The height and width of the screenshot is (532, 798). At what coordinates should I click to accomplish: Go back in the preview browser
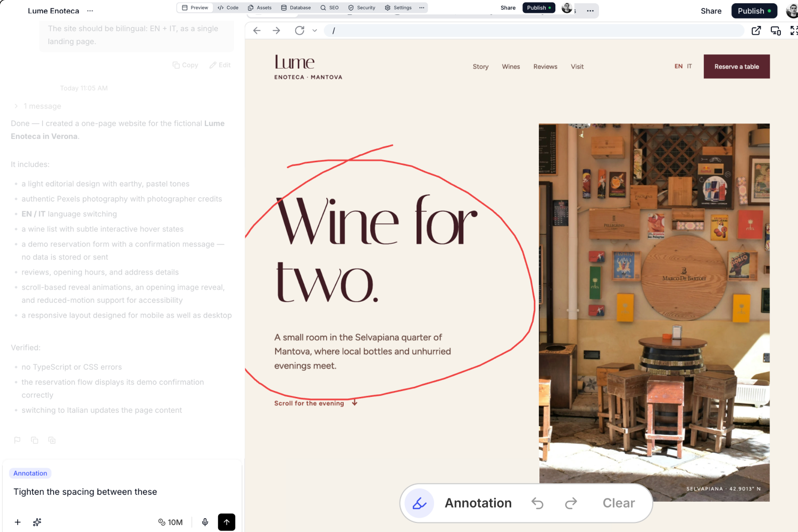(x=257, y=31)
